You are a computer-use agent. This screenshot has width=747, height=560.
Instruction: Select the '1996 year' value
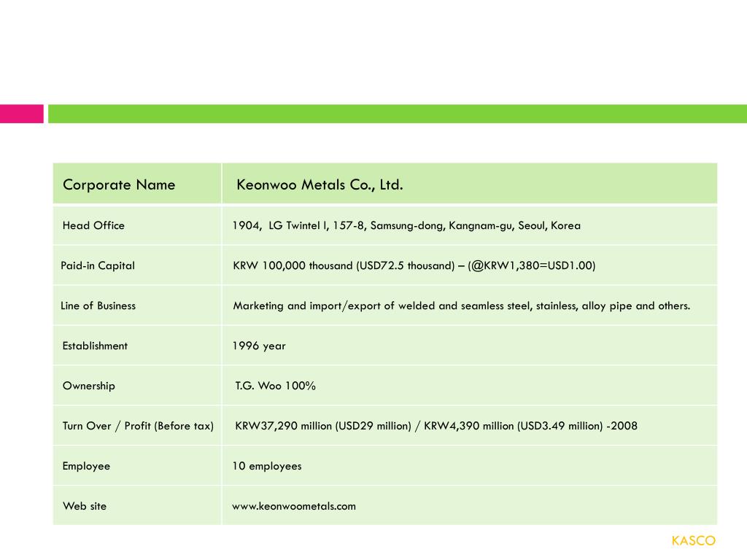tap(259, 346)
